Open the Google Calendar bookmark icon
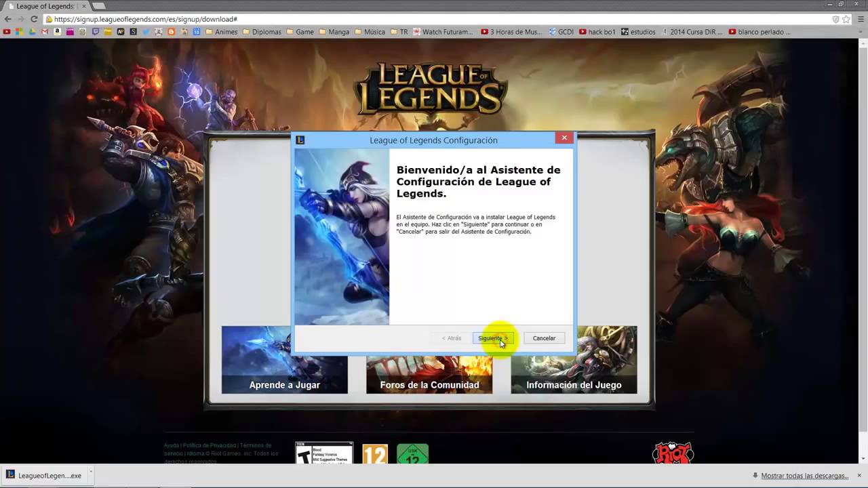Screen dimensions: 868x488 coord(197,32)
